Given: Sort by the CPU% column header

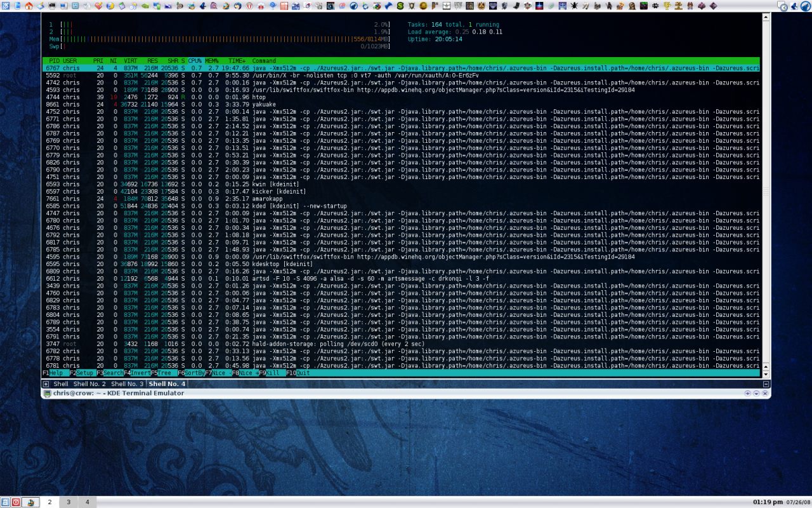Looking at the screenshot, I should coord(195,61).
